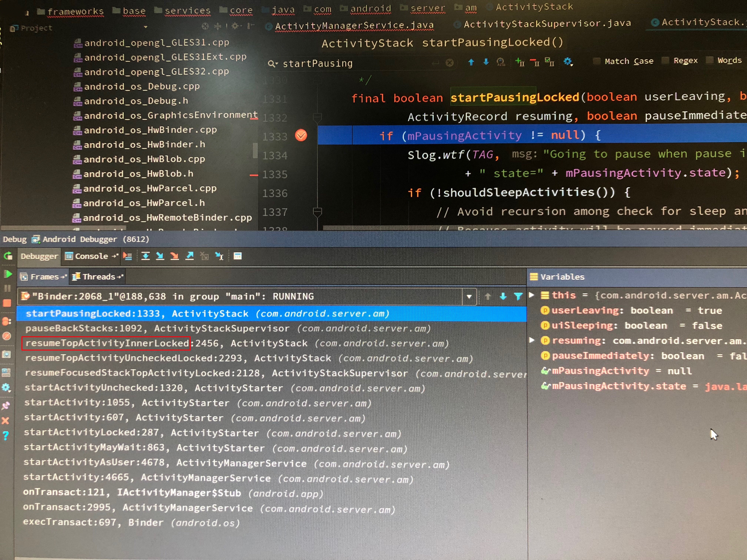Open search history dropdown magnifier
The height and width of the screenshot is (560, 747).
click(272, 64)
